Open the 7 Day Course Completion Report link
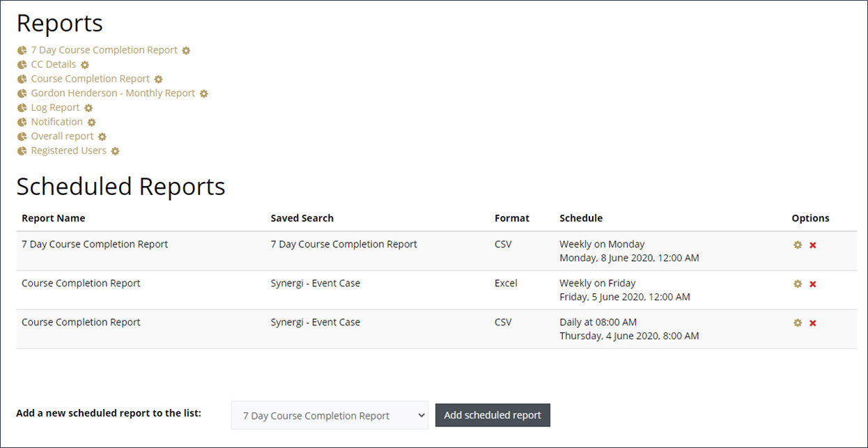Viewport: 868px width, 448px height. click(x=104, y=50)
